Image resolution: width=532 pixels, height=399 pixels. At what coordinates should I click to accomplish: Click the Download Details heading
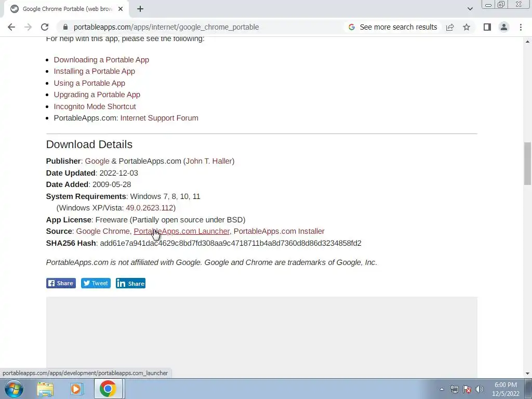(x=89, y=144)
